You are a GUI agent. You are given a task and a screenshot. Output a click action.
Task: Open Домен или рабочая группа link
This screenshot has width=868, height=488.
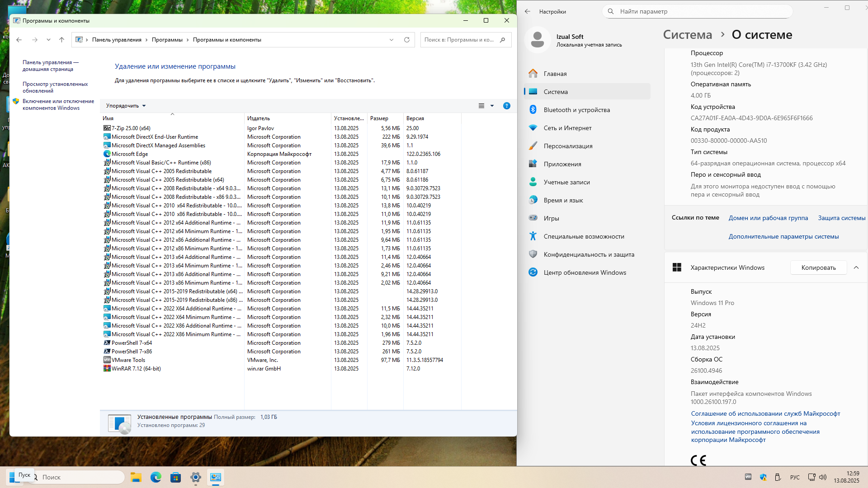[768, 218]
